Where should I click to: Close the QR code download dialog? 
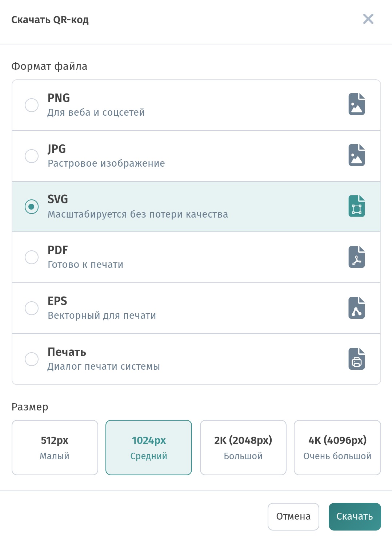(368, 19)
